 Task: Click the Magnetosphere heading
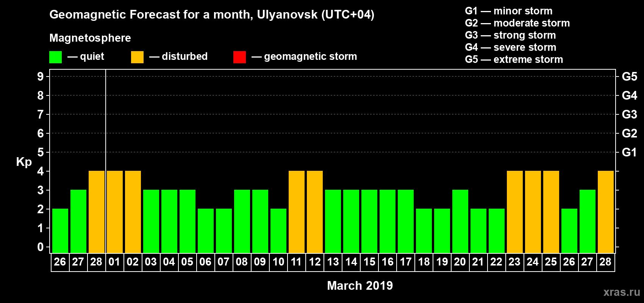pyautogui.click(x=90, y=38)
